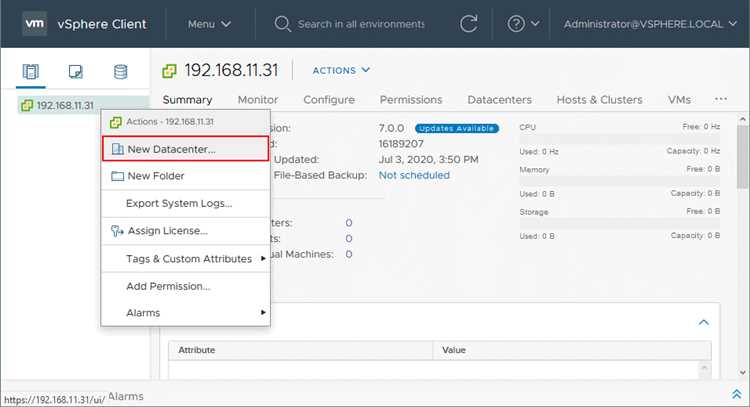This screenshot has height=407, width=750.
Task: Expand the bottom Alarms panel with double chevron
Action: pyautogui.click(x=737, y=394)
